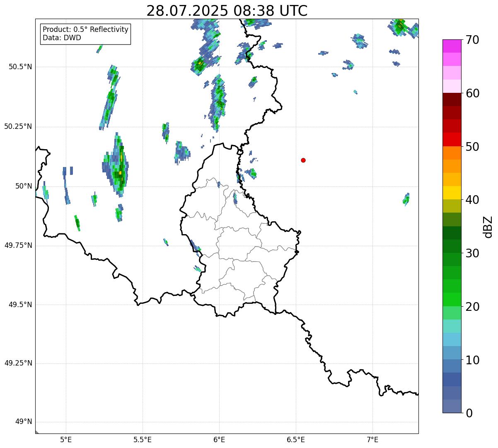
Task: Click the 49°N latitude label
Action: click(23, 422)
